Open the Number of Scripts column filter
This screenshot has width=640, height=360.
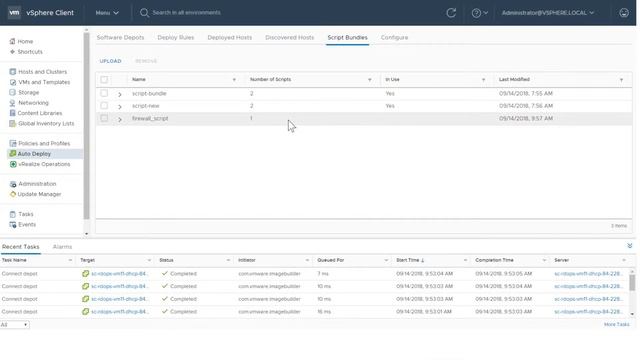tap(369, 80)
